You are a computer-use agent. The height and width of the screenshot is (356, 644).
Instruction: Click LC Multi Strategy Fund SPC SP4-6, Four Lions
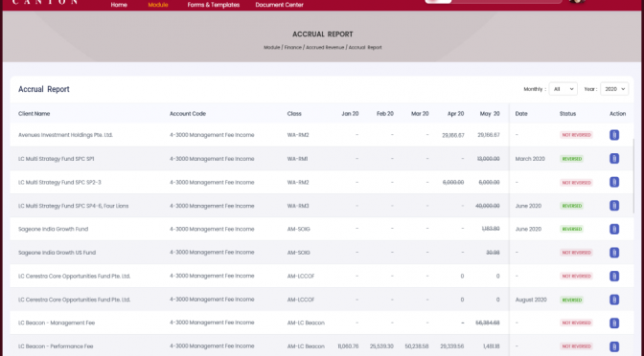pyautogui.click(x=73, y=206)
